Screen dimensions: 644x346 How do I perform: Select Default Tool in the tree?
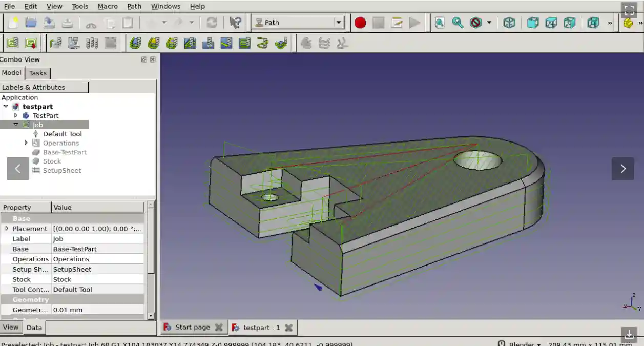[62, 134]
